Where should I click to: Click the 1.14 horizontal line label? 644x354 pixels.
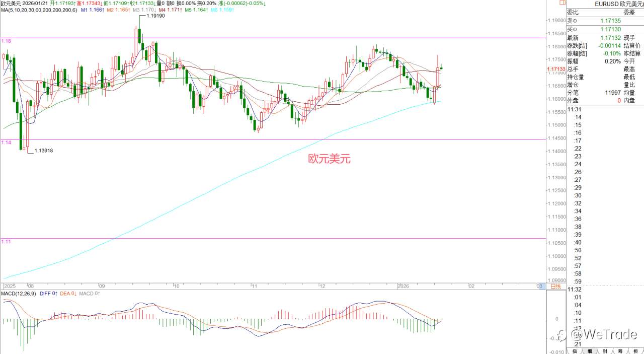[x=6, y=143]
